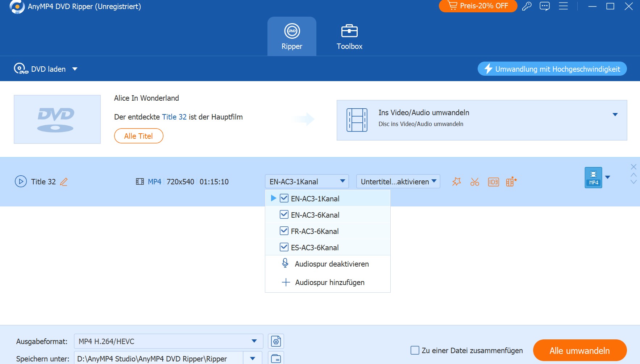Select FR-AC3-6Kanal label in the list

pyautogui.click(x=315, y=231)
